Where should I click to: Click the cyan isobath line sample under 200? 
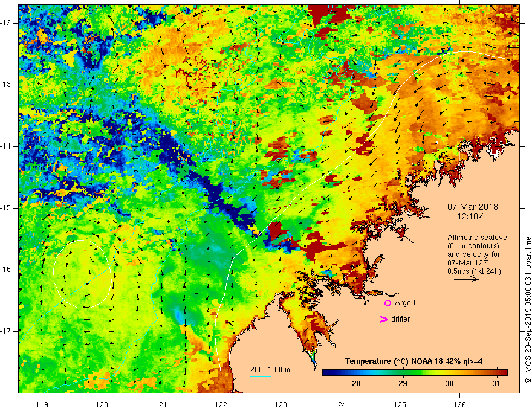260,376
